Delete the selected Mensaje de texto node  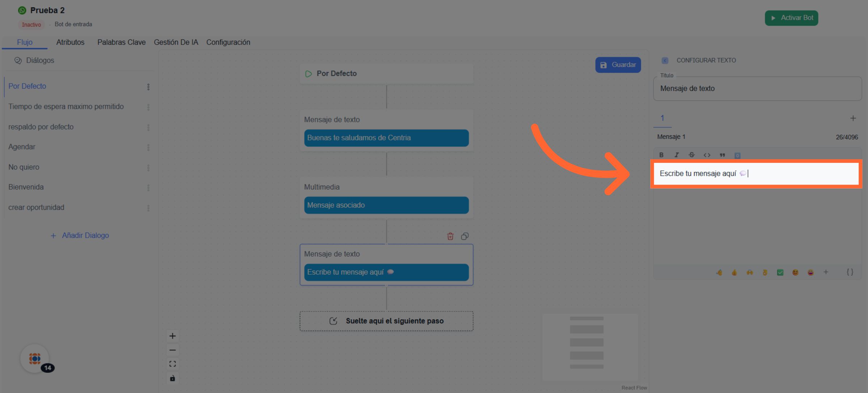tap(450, 236)
